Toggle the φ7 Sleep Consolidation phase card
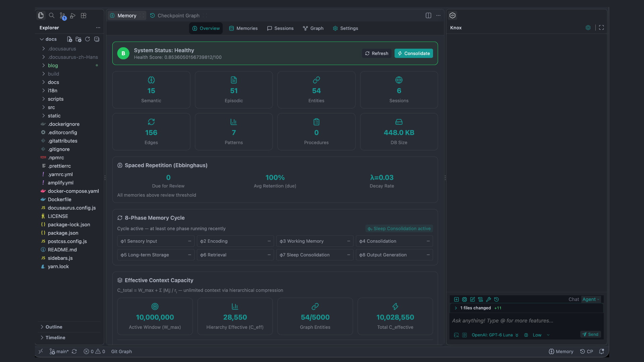The image size is (644, 362). pyautogui.click(x=315, y=255)
